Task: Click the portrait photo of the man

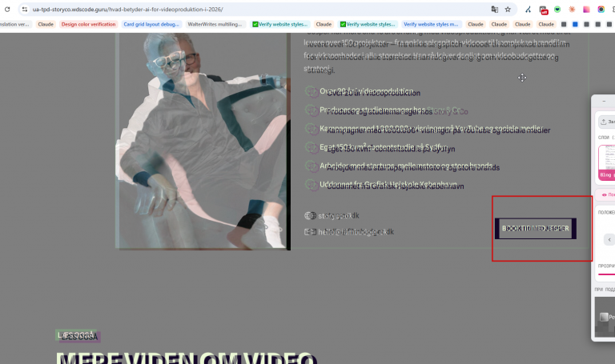Action: [203, 141]
